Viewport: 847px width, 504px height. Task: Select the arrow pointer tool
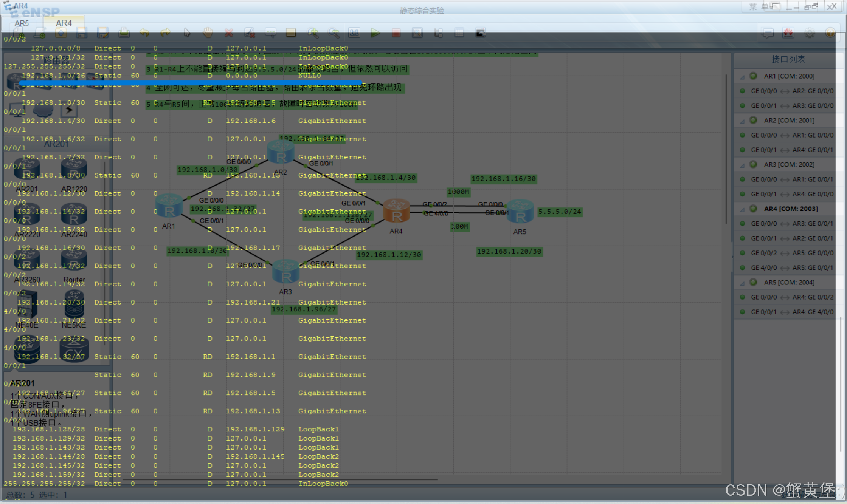[x=187, y=33]
